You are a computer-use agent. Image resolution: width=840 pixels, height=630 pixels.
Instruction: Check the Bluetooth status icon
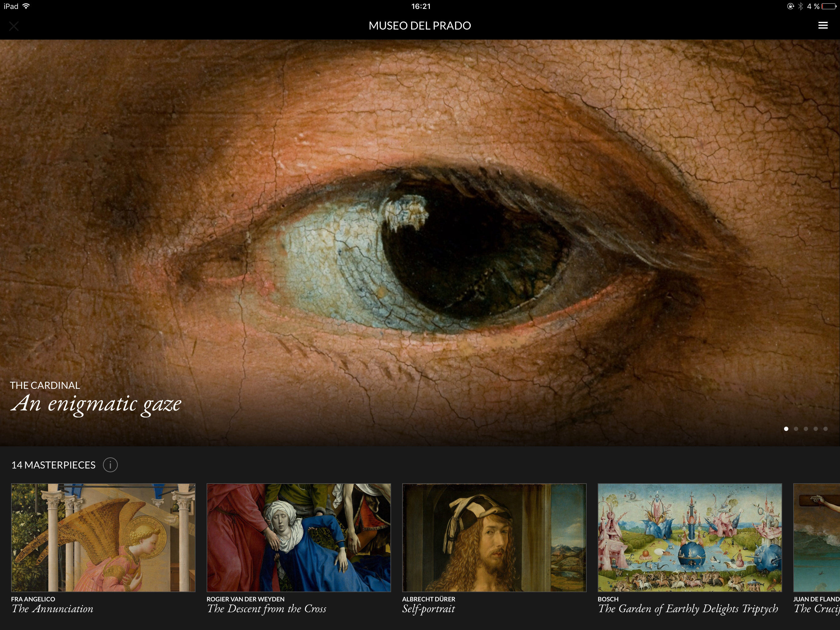(x=801, y=6)
